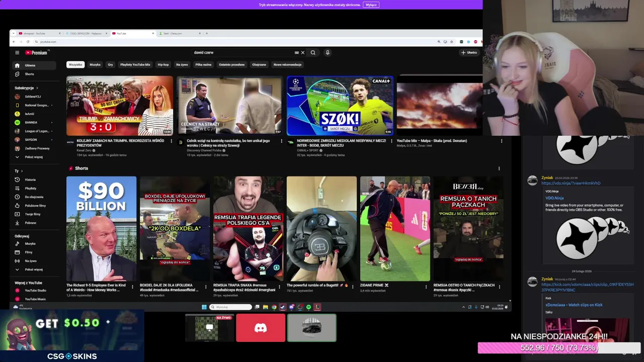644x362 pixels.
Task: Open options for YouTube Mix Małpa
Action: [x=502, y=141]
